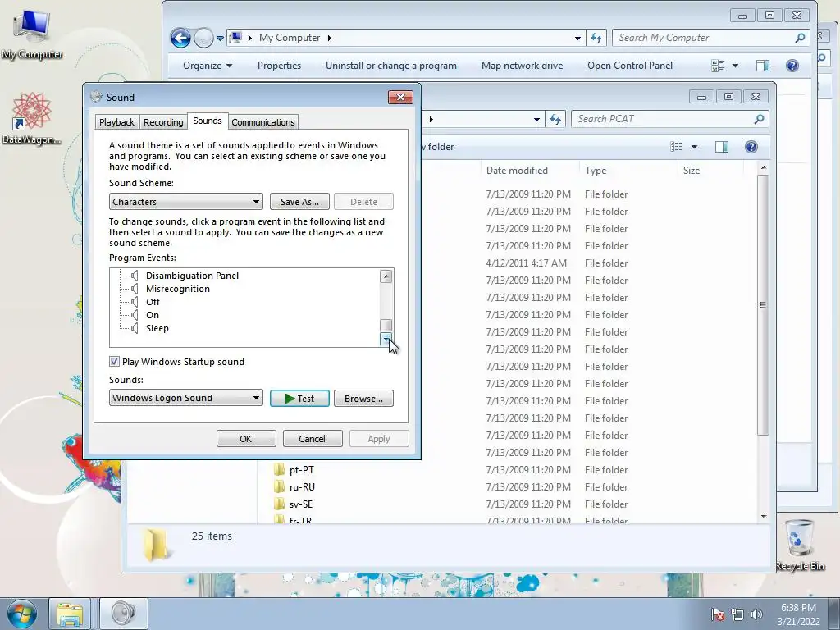Click the ru-RU folder icon

point(279,487)
